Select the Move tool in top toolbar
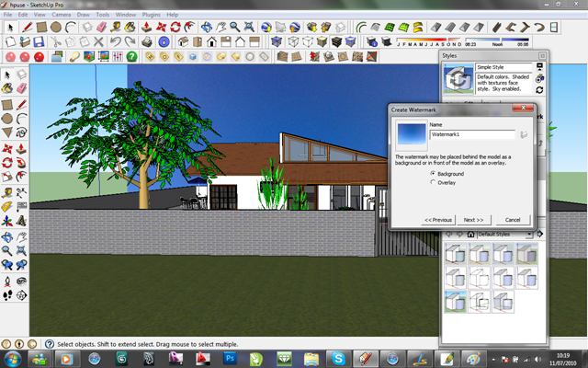 tap(162, 27)
